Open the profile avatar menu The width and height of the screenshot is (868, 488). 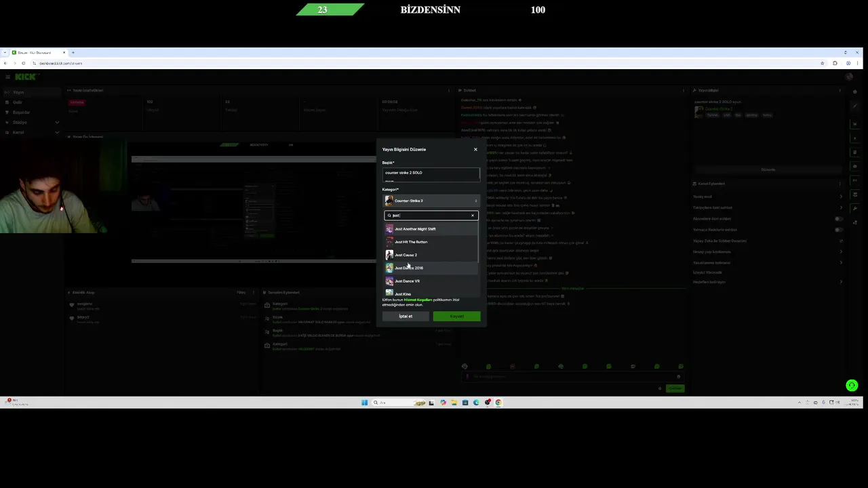[849, 77]
